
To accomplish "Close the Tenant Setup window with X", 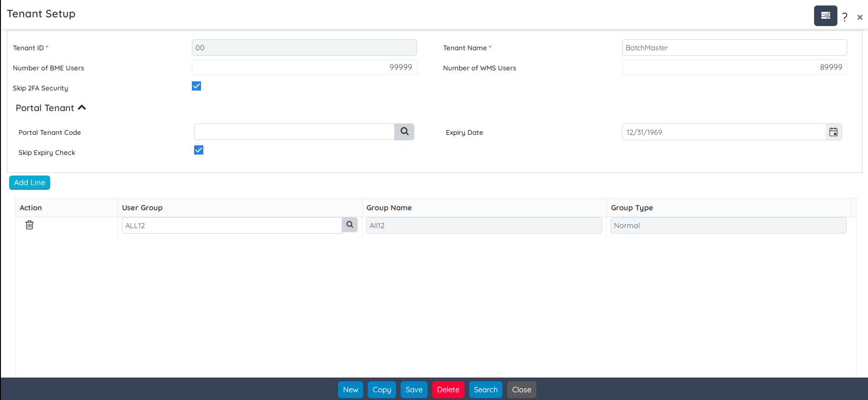I will click(860, 17).
